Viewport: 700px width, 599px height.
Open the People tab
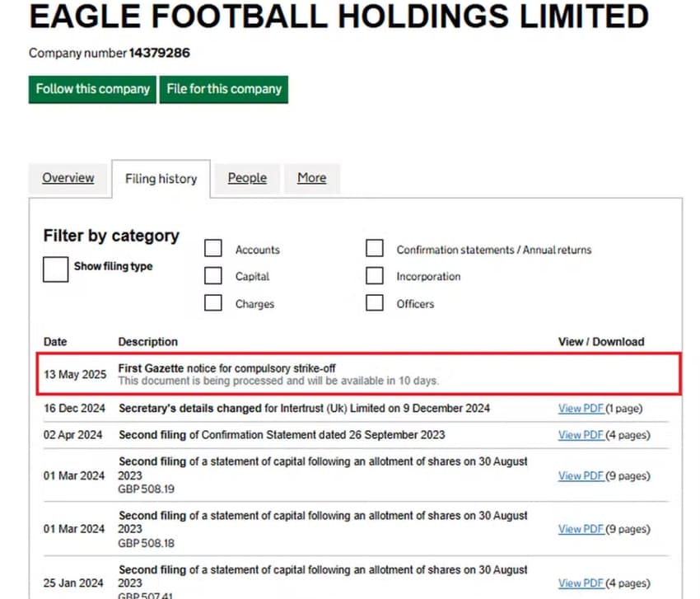[247, 178]
